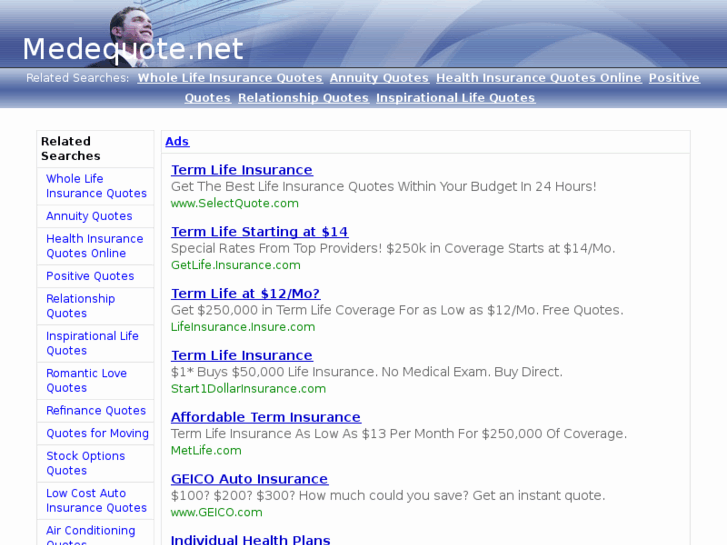Select Inspirational Life Quotes in sidebar
Viewport: 727px width, 545px height.
[x=92, y=343]
